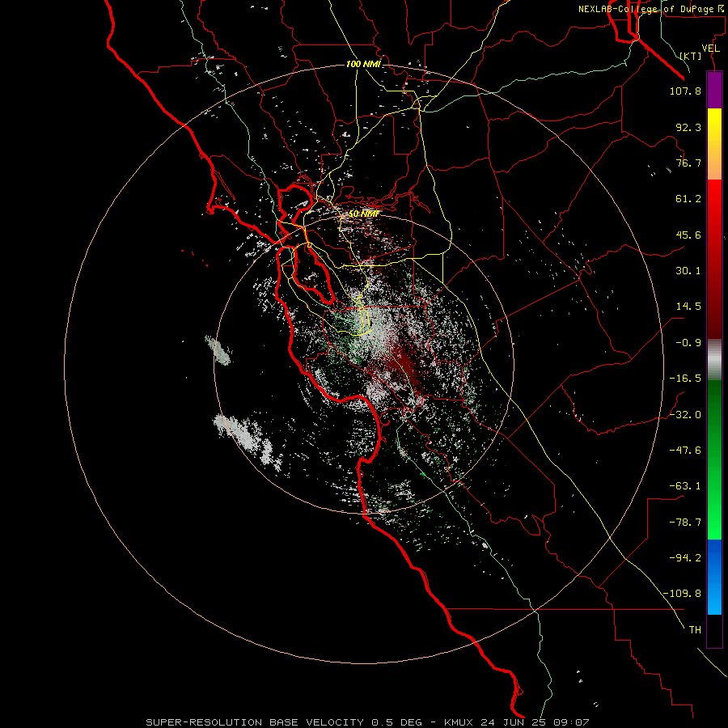Click the -32.0 velocity scale value
Viewport: 728px width, 728px height.
(x=685, y=415)
